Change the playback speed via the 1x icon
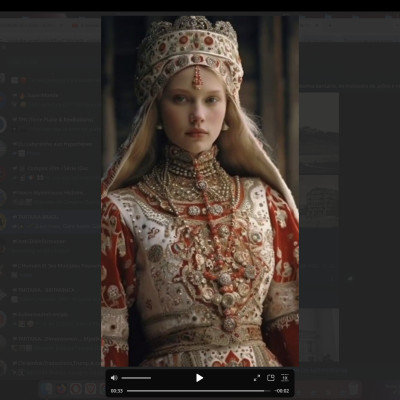Viewport: 400px width, 400px height. 285,378
